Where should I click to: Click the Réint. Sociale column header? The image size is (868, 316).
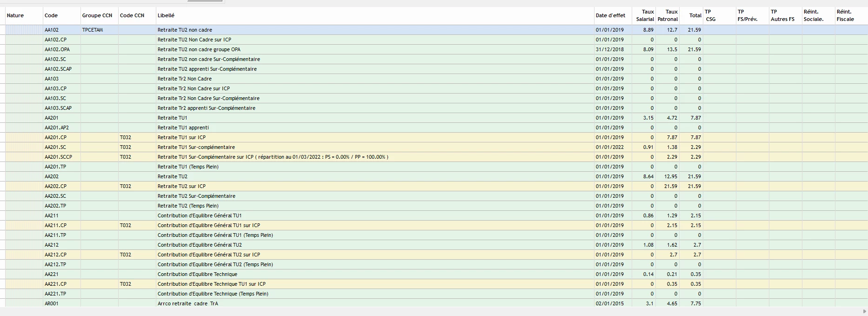point(818,15)
